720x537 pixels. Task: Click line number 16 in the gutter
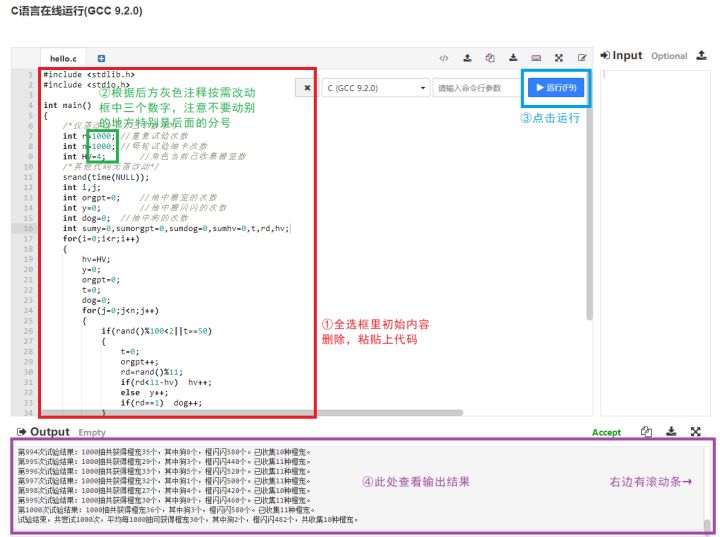[28, 228]
